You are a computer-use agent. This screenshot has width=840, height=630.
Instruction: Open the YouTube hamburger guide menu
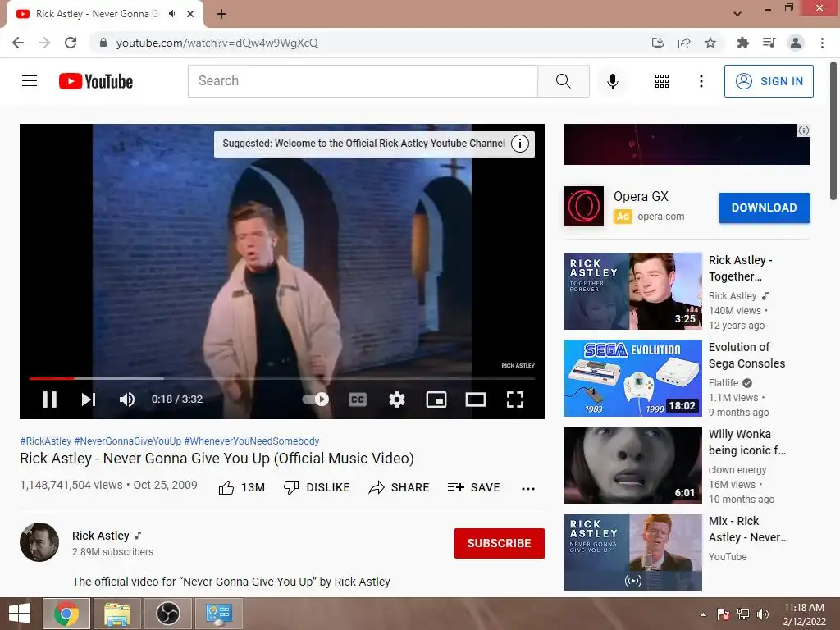click(30, 81)
